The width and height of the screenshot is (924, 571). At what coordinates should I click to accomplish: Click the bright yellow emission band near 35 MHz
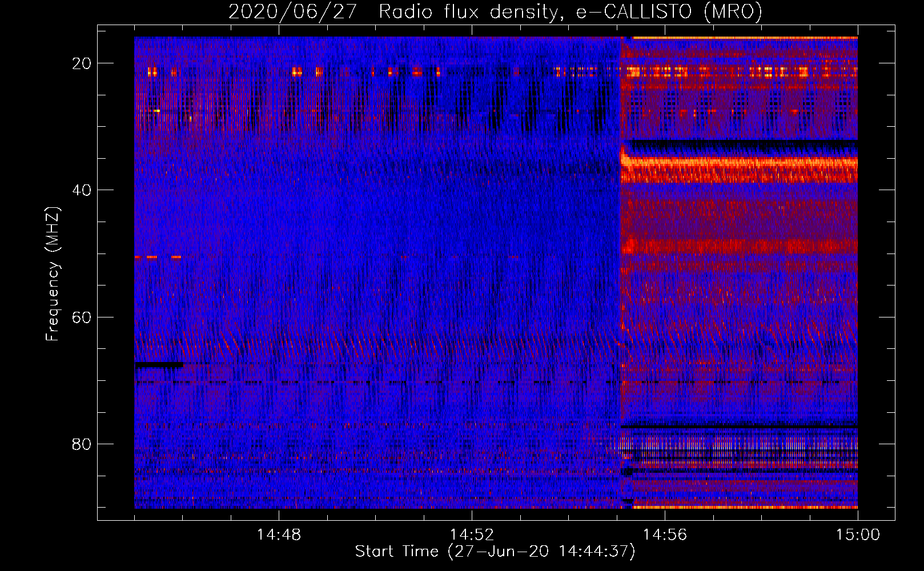click(x=740, y=162)
